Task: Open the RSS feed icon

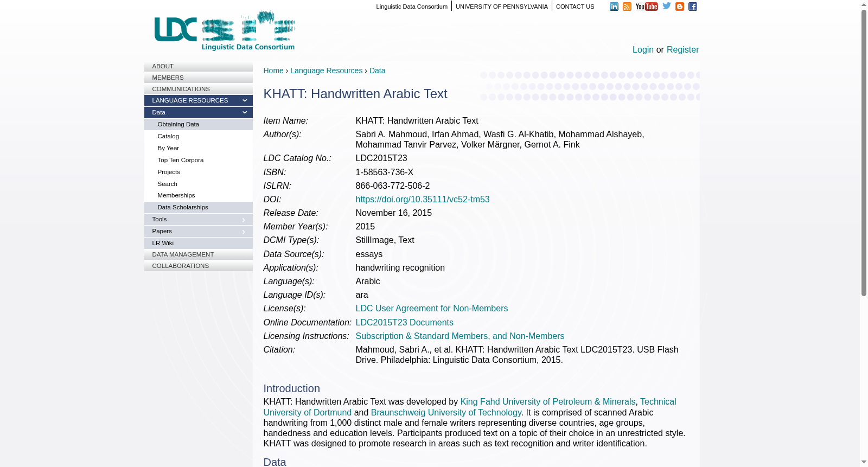Action: pyautogui.click(x=627, y=7)
